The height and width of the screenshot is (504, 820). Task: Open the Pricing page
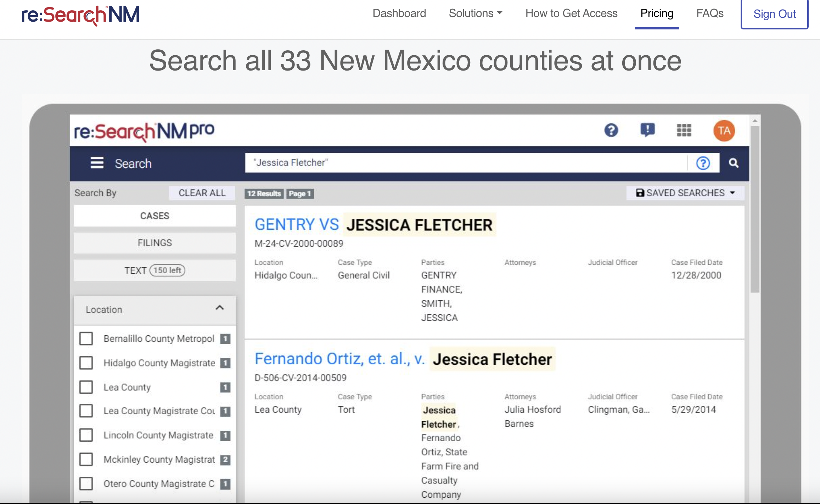[657, 13]
